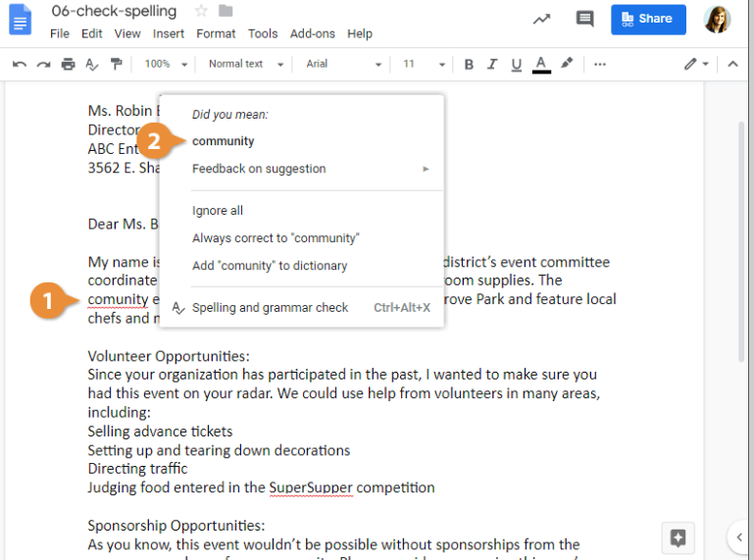Image resolution: width=754 pixels, height=560 pixels.
Task: Toggle underline formatting
Action: pyautogui.click(x=517, y=65)
